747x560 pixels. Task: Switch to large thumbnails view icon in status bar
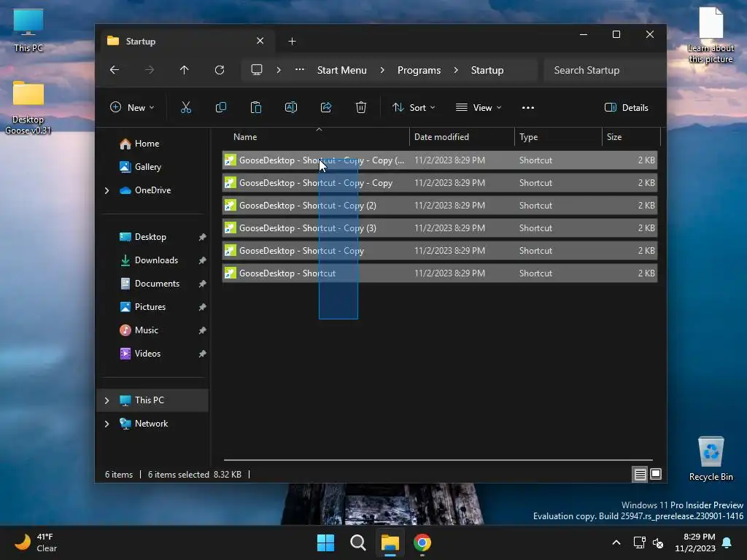(656, 474)
